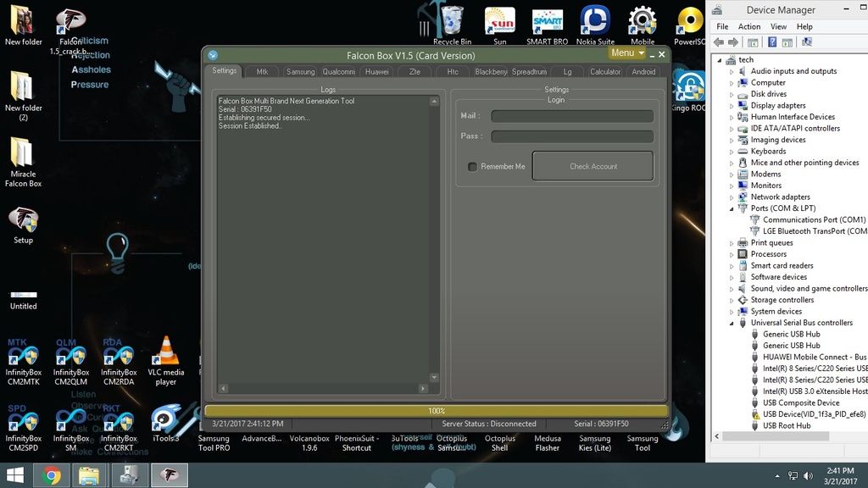The width and height of the screenshot is (868, 488).
Task: Open the Falcon Setup desktop icon
Action: 23,225
